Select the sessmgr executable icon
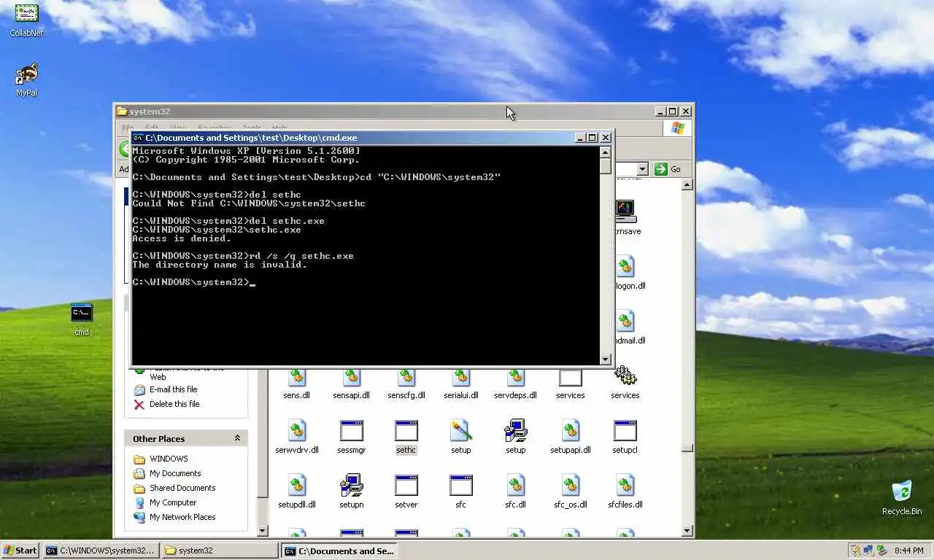Image resolution: width=934 pixels, height=560 pixels. (352, 437)
